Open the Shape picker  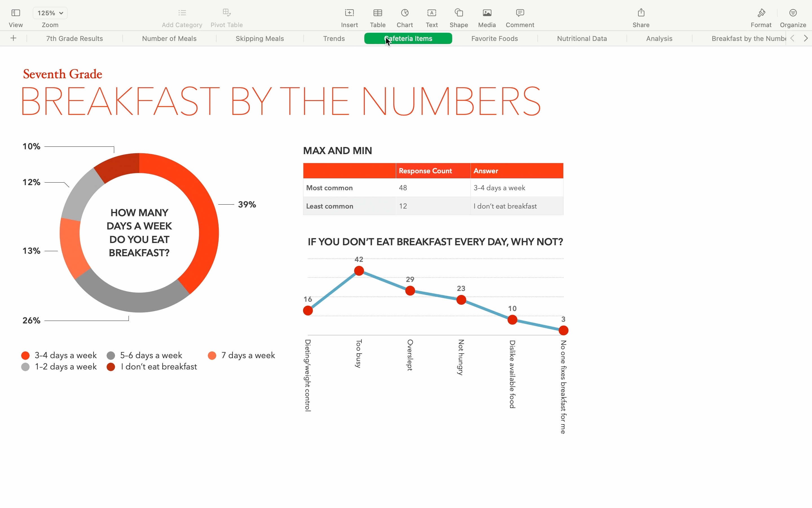coord(459,13)
